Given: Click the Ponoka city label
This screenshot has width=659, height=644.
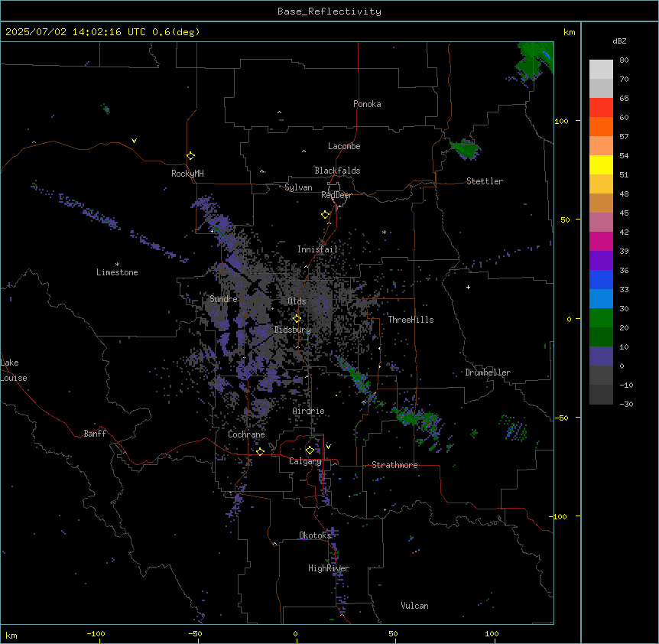Looking at the screenshot, I should [x=367, y=104].
